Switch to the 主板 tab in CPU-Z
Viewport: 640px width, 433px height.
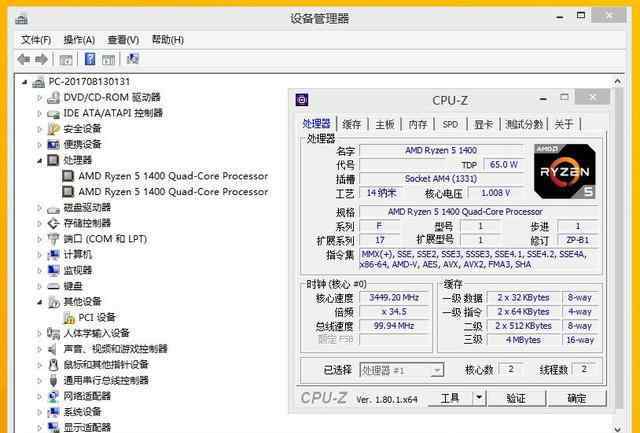pyautogui.click(x=384, y=124)
